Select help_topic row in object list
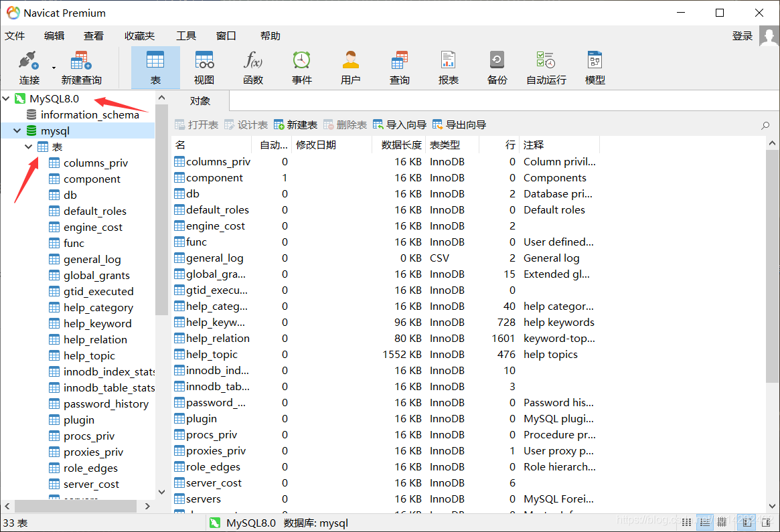This screenshot has height=532, width=780. point(386,355)
